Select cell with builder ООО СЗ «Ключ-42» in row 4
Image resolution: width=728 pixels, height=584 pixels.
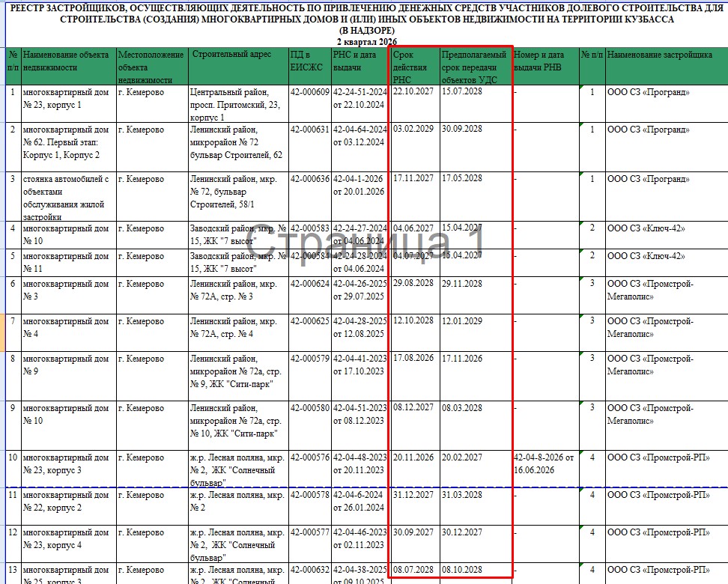(x=667, y=236)
